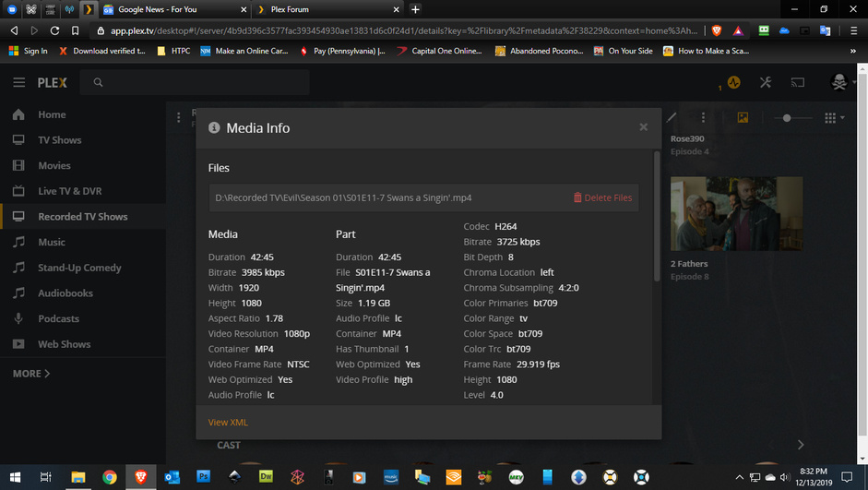Open Windows Start menu
This screenshot has width=868, height=490.
click(15, 477)
